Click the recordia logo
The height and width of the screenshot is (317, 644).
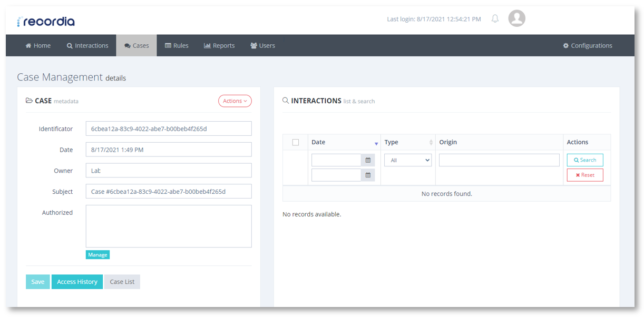(46, 21)
